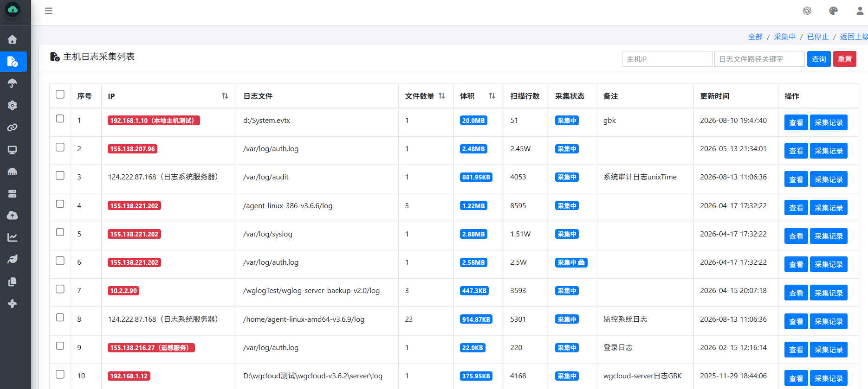Select the row 10 checkbox for 192.168.1.12
The image size is (868, 389).
tap(60, 374)
